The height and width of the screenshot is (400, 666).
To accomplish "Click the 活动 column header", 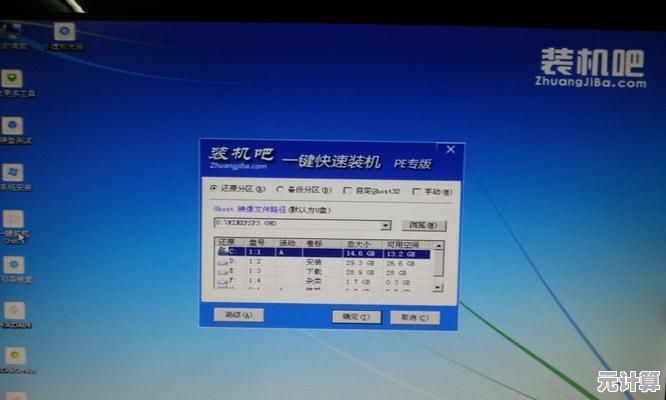I will (x=288, y=243).
